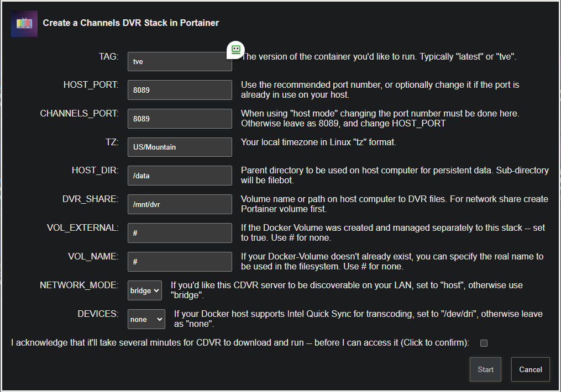The image size is (561, 392).
Task: Focus the CHANNELS_PORT input field
Action: [179, 119]
